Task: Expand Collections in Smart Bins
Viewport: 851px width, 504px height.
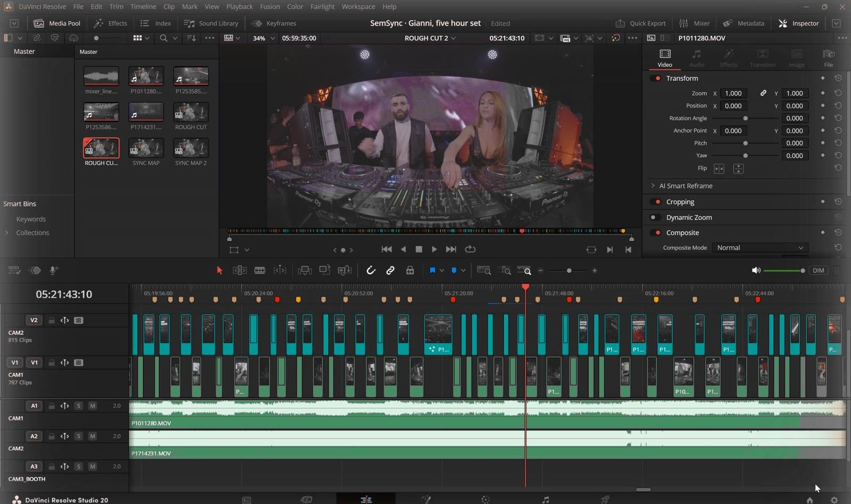Action: [x=6, y=233]
